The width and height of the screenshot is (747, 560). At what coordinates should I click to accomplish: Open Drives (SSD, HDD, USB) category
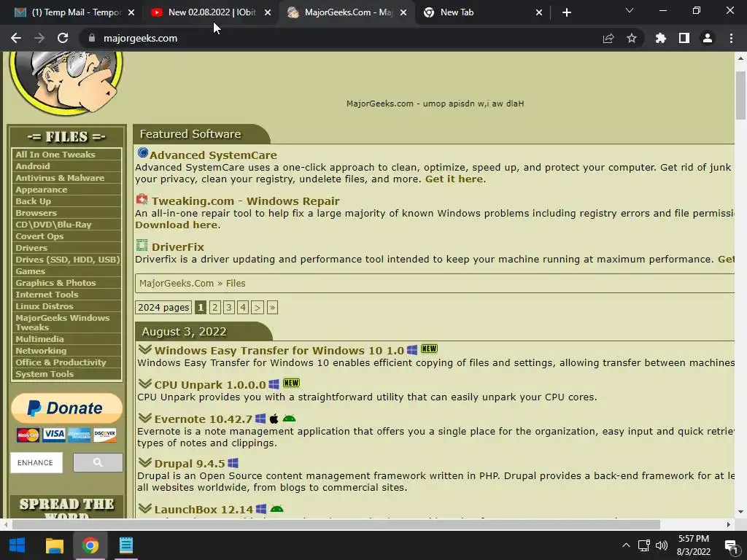[67, 260]
